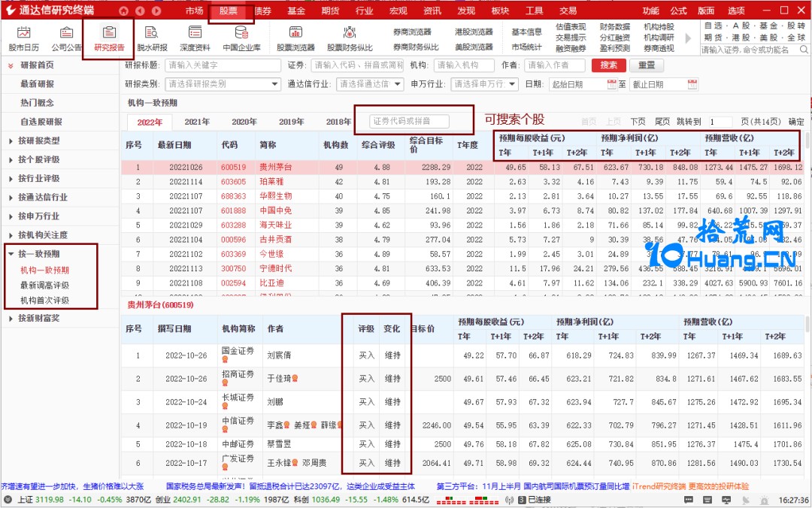The width and height of the screenshot is (812, 508).
Task: Click 确定 to confirm page jump
Action: point(796,122)
